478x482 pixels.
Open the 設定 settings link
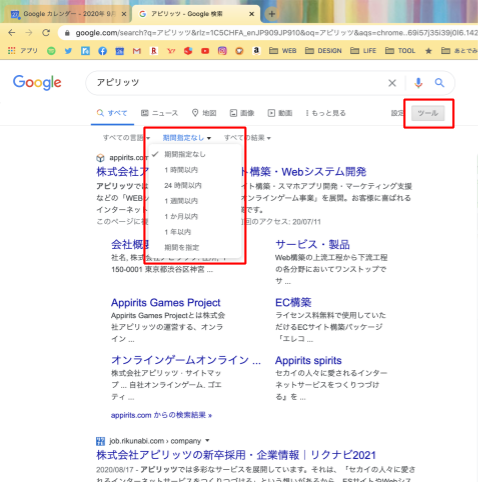point(397,113)
